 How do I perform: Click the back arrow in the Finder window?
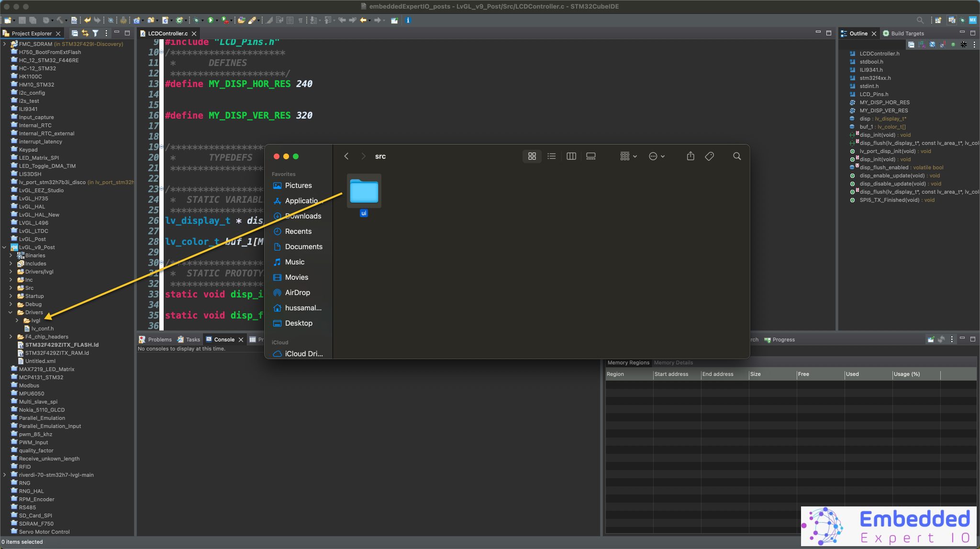(346, 156)
